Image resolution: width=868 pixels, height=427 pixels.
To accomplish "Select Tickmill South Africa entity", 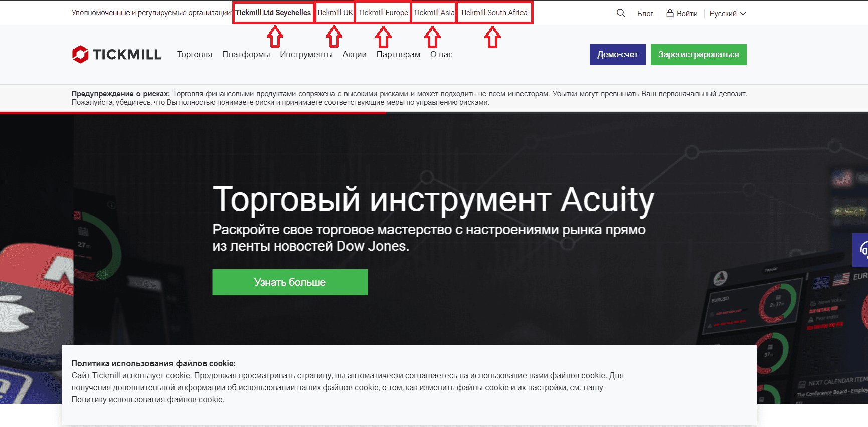I will (494, 13).
